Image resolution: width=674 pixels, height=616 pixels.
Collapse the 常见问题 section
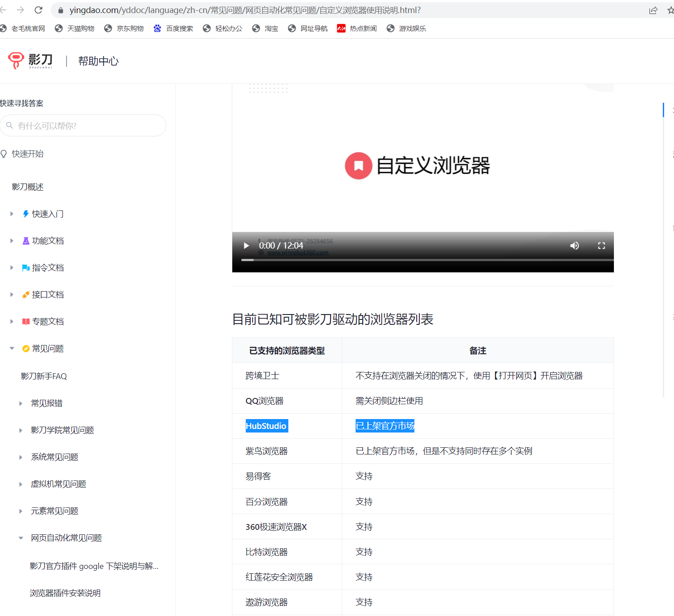pyautogui.click(x=12, y=349)
